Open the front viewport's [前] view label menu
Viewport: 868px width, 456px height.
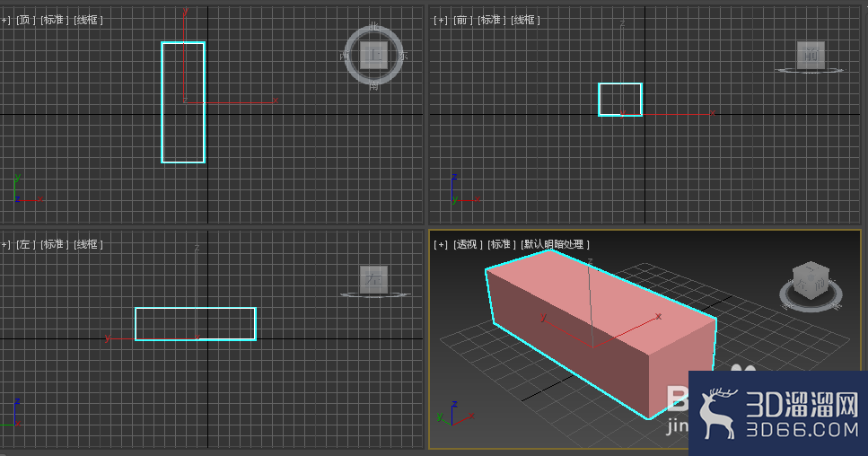[463, 20]
